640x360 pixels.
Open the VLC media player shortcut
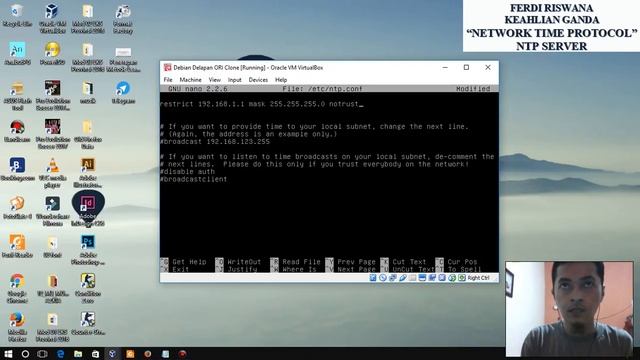(52, 173)
